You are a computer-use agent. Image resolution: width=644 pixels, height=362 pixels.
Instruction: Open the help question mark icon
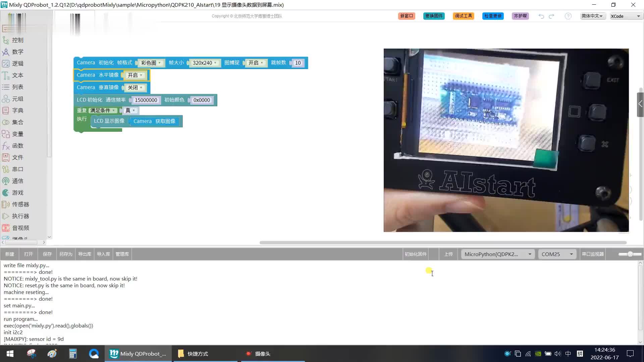click(568, 16)
